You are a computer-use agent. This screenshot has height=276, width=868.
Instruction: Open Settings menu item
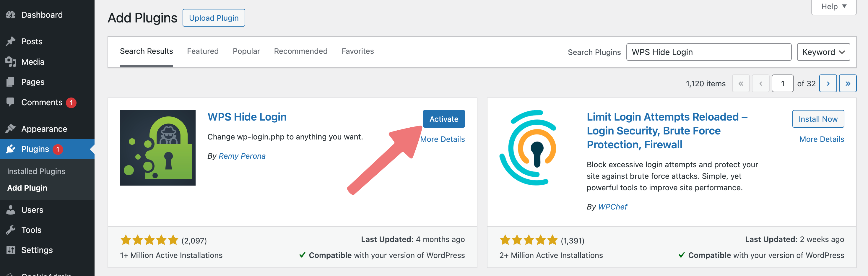[x=47, y=250]
